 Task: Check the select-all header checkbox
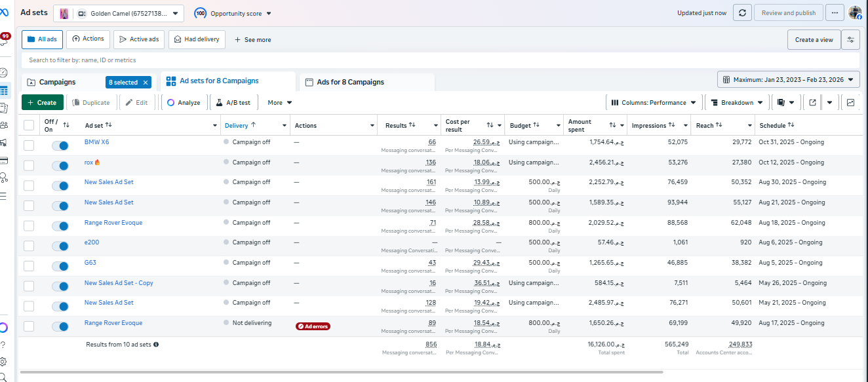coord(29,125)
